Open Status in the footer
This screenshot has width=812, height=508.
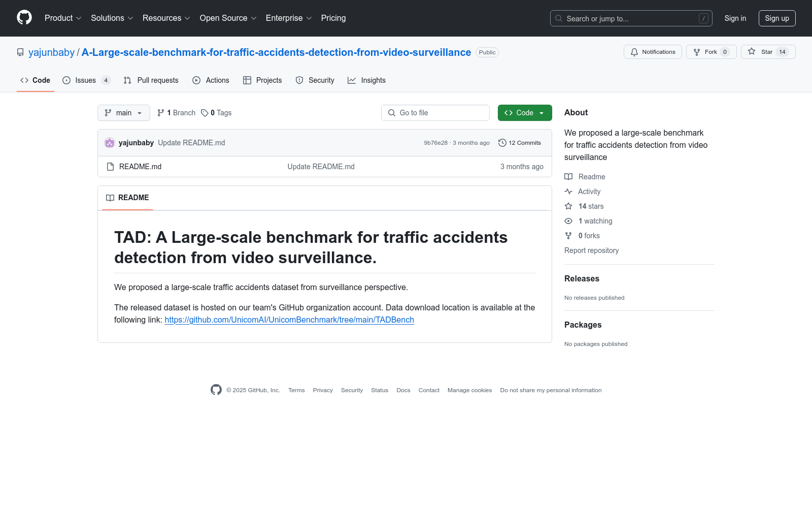pyautogui.click(x=380, y=390)
